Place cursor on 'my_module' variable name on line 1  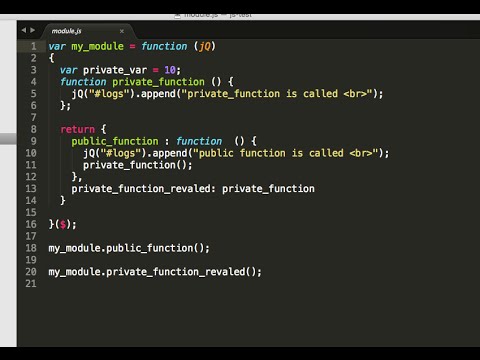(97, 46)
